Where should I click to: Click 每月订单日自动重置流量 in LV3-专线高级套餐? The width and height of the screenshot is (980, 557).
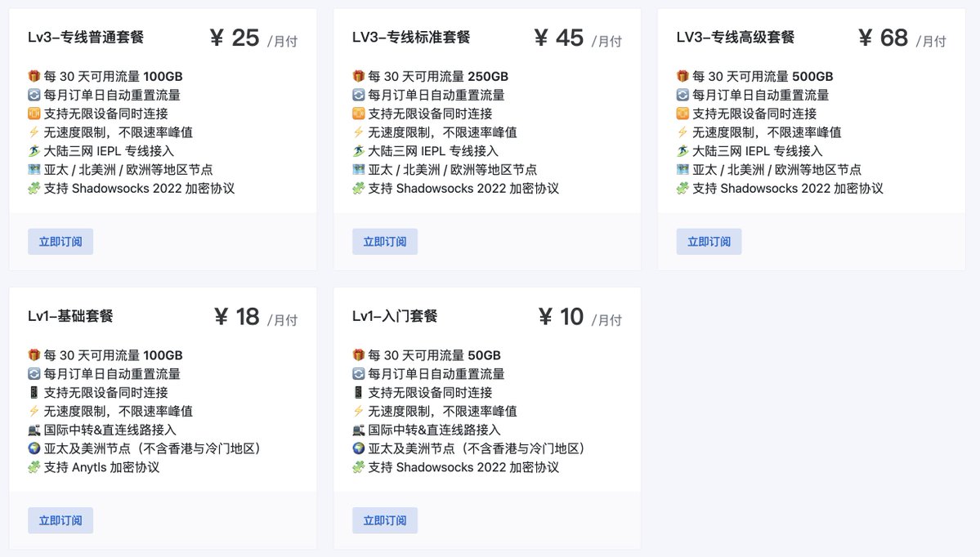[x=760, y=95]
